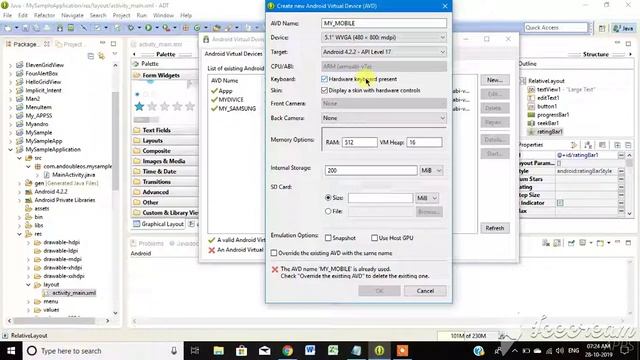Enable Hardware keyboard present checkbox
Screen dimensions: 640x360
[324, 79]
